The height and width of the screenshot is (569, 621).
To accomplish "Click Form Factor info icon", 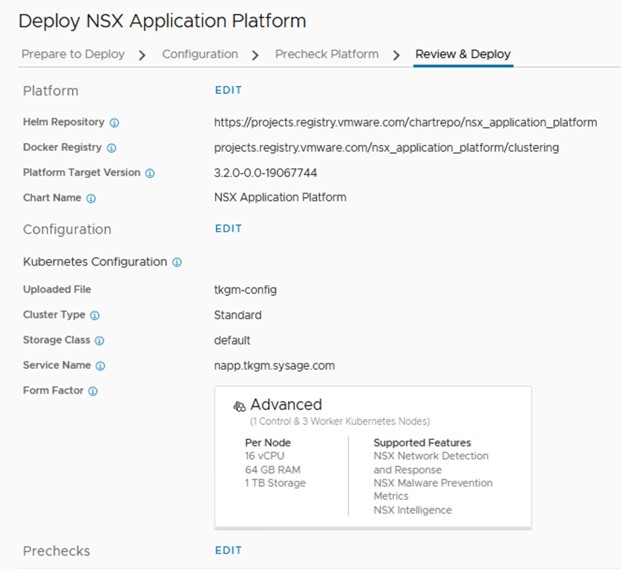I will (92, 391).
